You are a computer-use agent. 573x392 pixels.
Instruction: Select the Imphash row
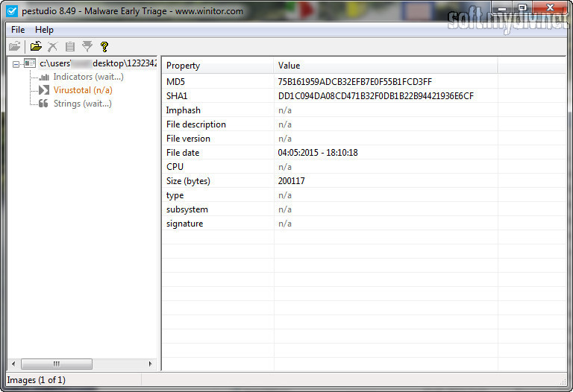pos(363,110)
